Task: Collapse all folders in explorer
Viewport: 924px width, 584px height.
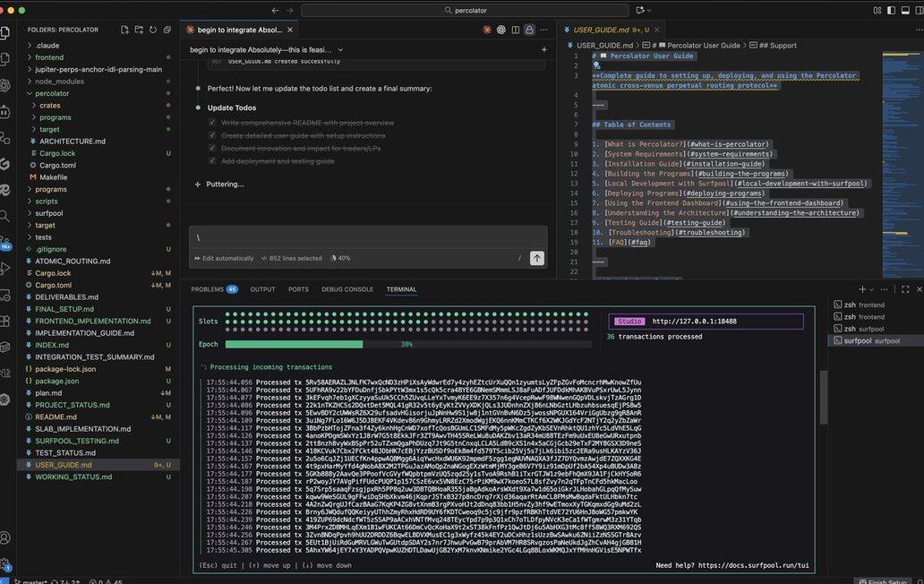Action: click(x=167, y=30)
